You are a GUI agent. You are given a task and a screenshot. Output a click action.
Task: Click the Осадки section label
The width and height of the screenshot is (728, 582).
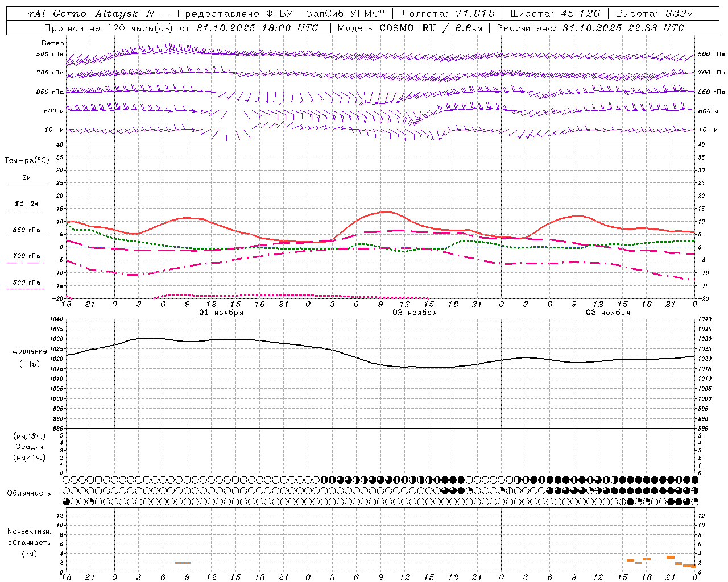(x=30, y=447)
